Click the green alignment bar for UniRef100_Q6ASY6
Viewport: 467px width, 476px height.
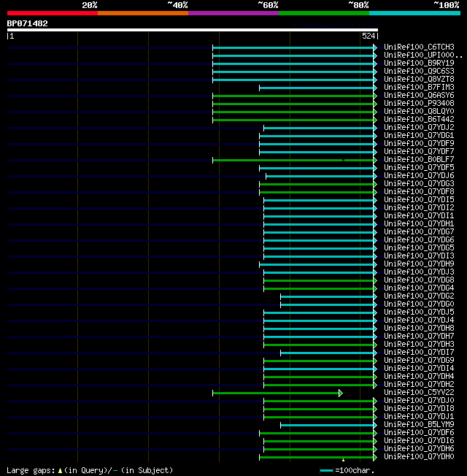[293, 96]
